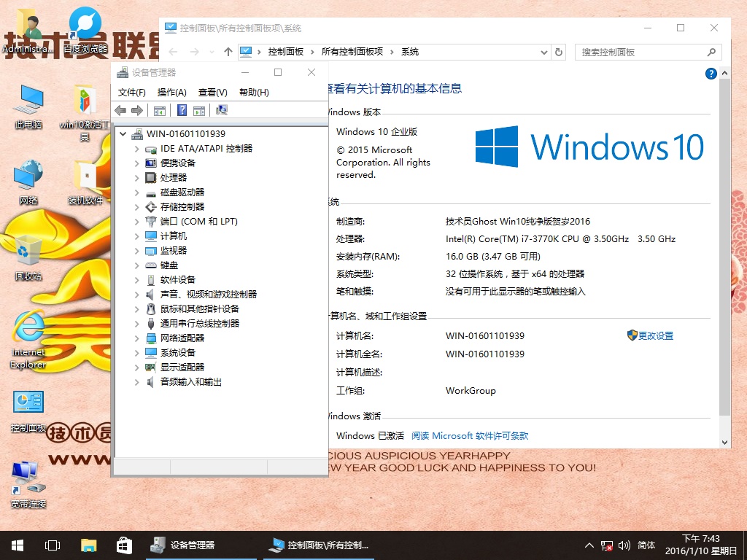Image resolution: width=747 pixels, height=560 pixels.
Task: Open 阅读 Microsoft 软件许可条款 link
Action: (x=470, y=436)
